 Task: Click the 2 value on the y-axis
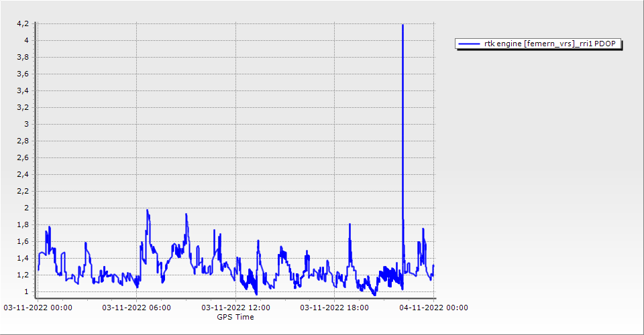(26, 208)
